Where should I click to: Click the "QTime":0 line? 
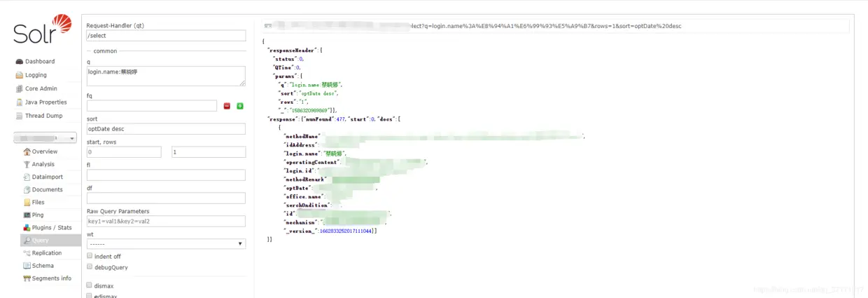[x=287, y=67]
